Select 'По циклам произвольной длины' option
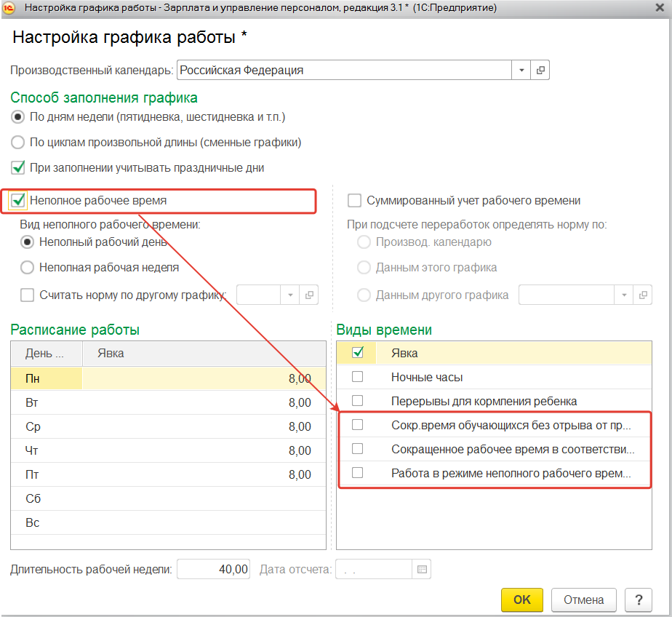 pos(17,143)
